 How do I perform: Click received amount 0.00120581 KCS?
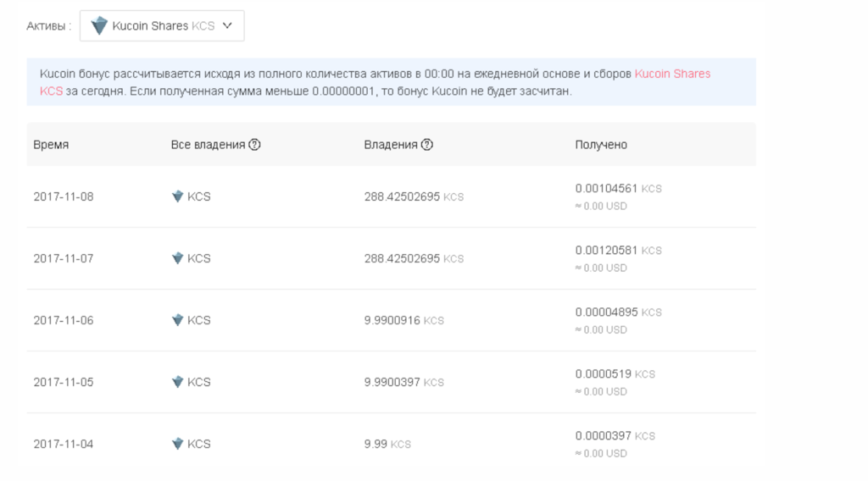[x=618, y=251]
